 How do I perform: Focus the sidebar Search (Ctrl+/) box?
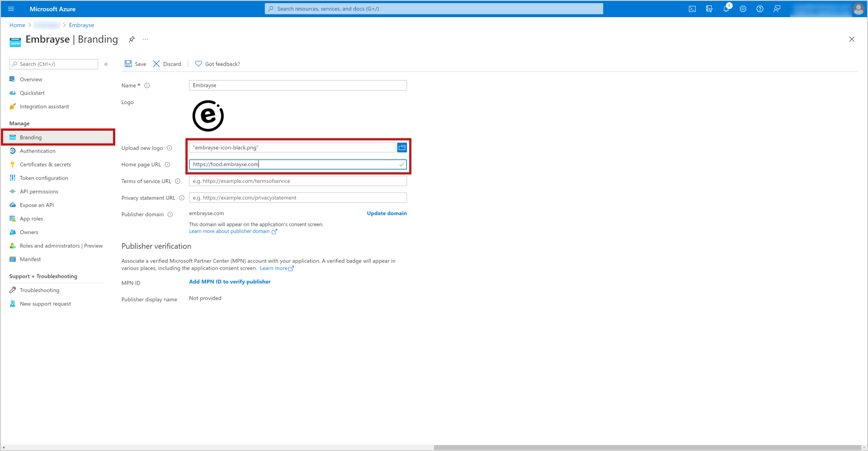pos(54,64)
